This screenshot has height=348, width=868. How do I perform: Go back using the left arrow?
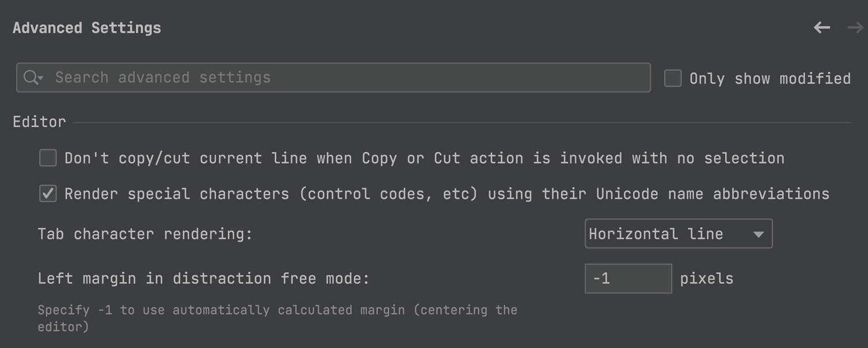click(x=822, y=28)
